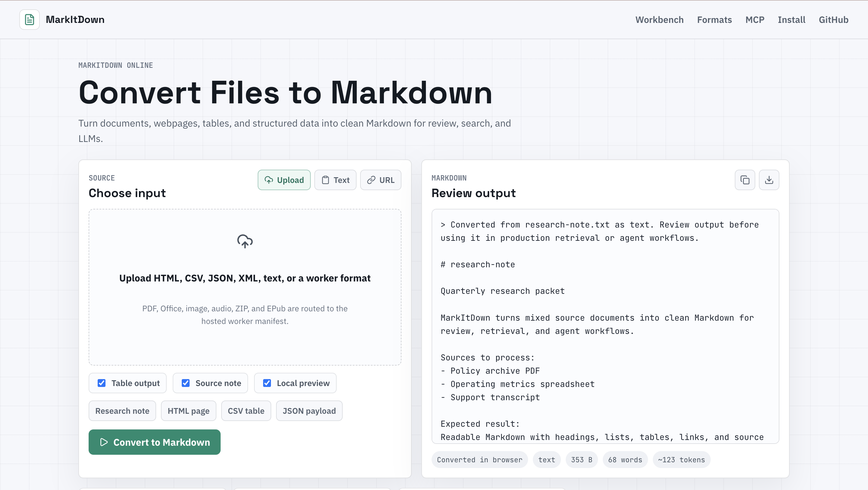Switch to URL input using link icon
Image resolution: width=868 pixels, height=490 pixels.
click(x=371, y=180)
